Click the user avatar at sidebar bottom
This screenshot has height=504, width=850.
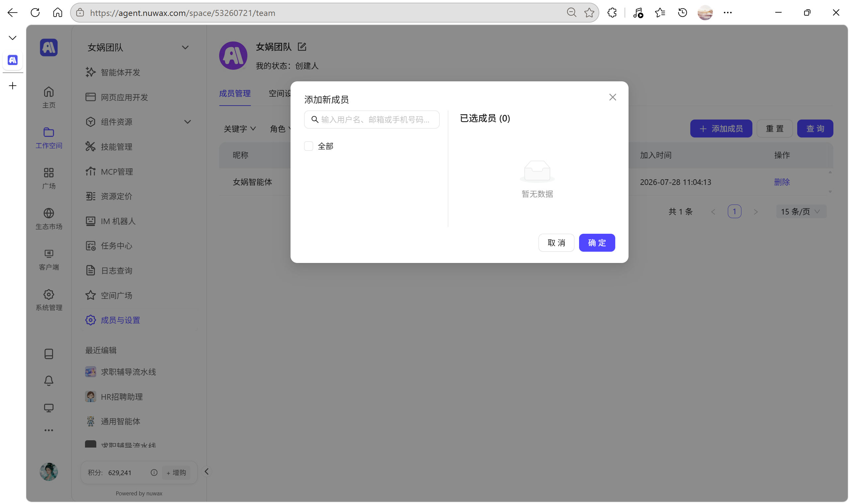tap(48, 471)
